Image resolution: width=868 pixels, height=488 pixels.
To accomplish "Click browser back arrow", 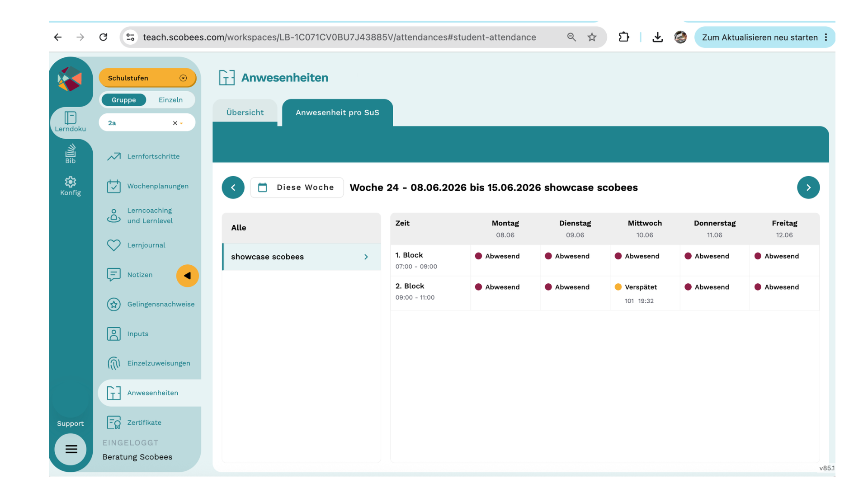I will 58,37.
